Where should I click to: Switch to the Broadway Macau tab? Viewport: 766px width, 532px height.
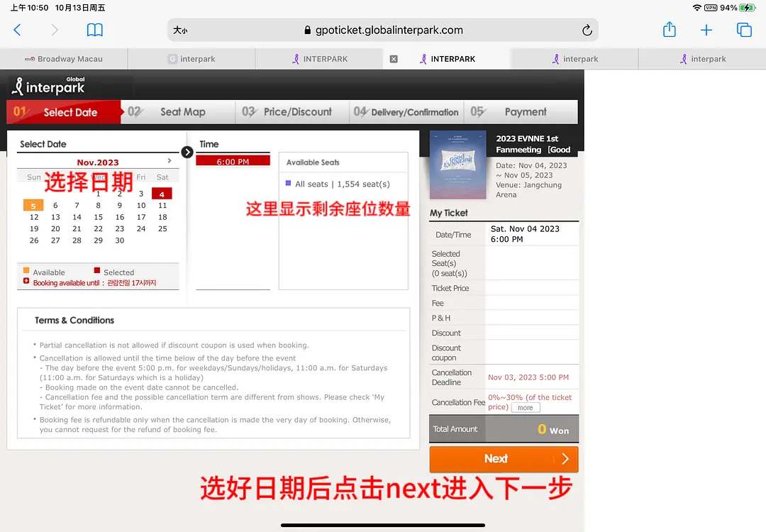64,59
